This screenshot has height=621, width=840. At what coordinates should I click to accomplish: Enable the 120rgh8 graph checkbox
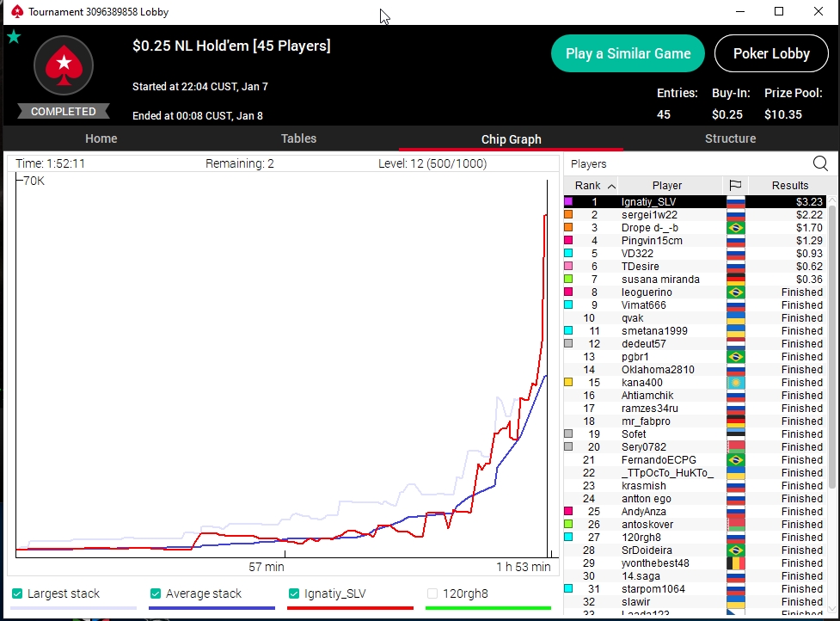coord(432,593)
